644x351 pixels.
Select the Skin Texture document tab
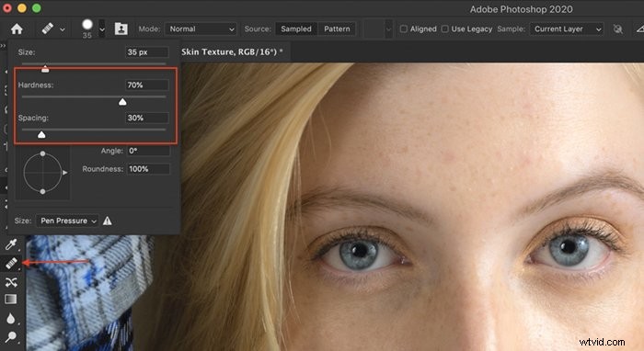point(233,51)
